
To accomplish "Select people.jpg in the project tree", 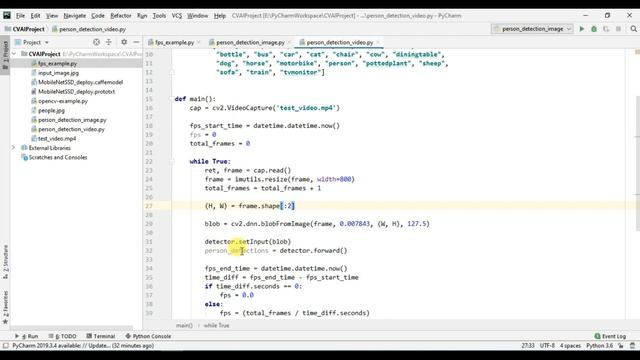I will 51,111.
